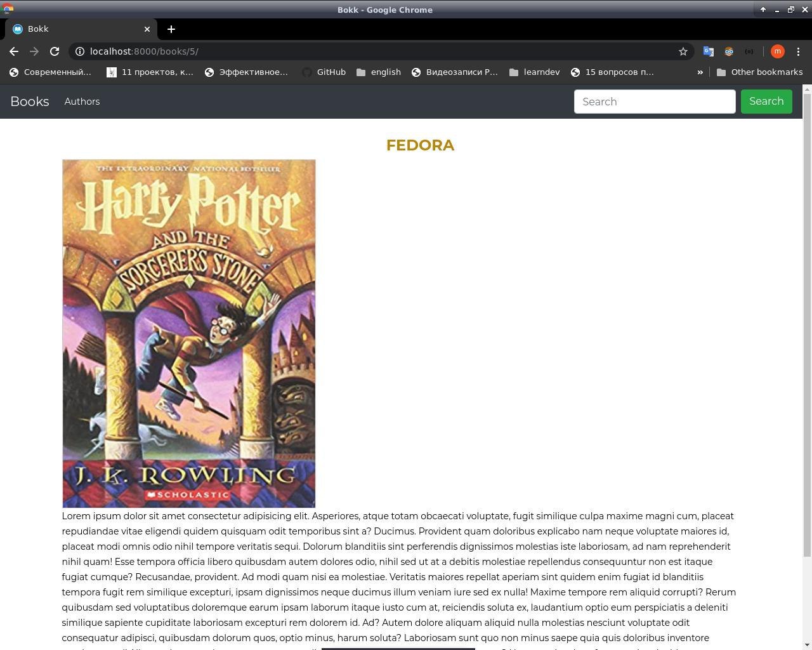Close the Bokk tab
Viewport: 812px width, 650px height.
click(147, 29)
